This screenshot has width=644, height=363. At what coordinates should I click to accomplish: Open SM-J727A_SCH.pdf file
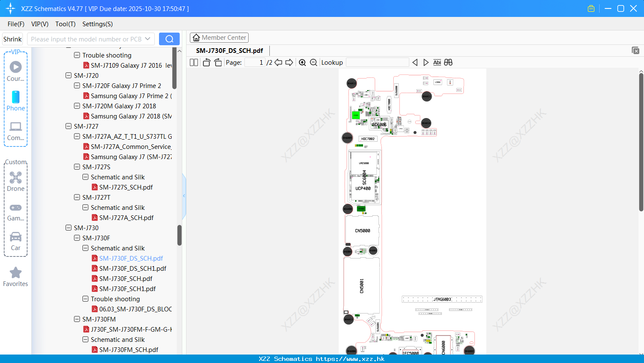[x=126, y=217]
